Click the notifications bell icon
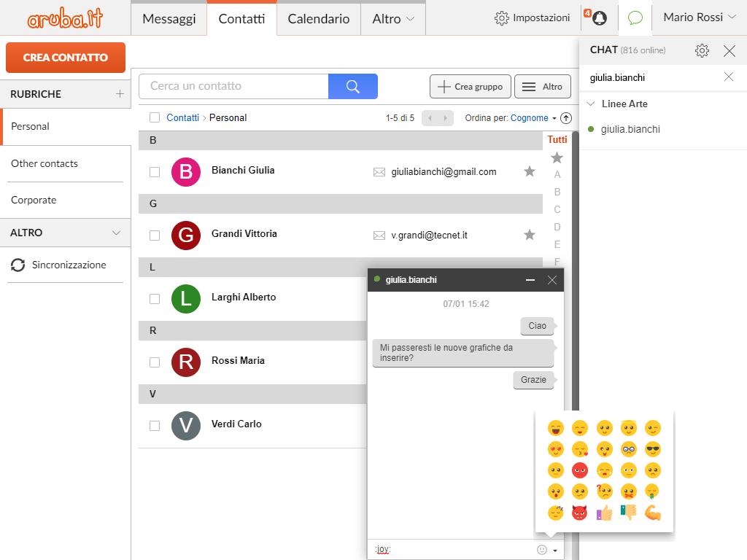The width and height of the screenshot is (747, 560). pos(599,18)
